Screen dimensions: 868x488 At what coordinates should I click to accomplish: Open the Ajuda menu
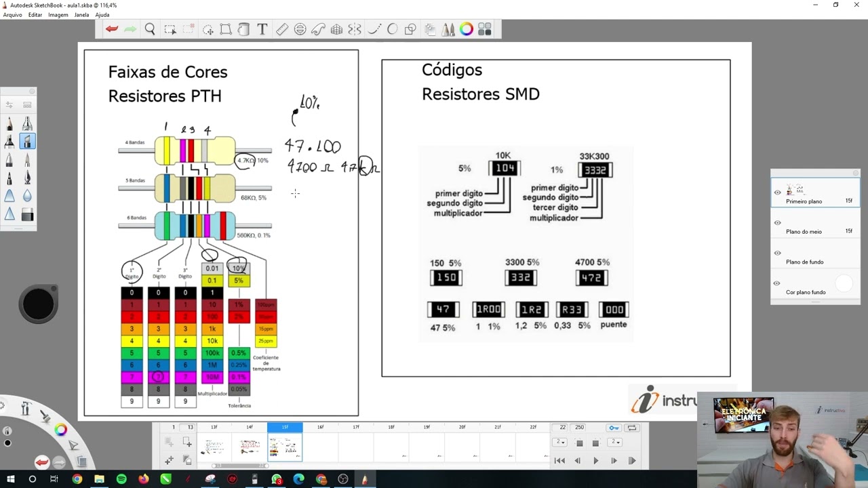tap(102, 15)
